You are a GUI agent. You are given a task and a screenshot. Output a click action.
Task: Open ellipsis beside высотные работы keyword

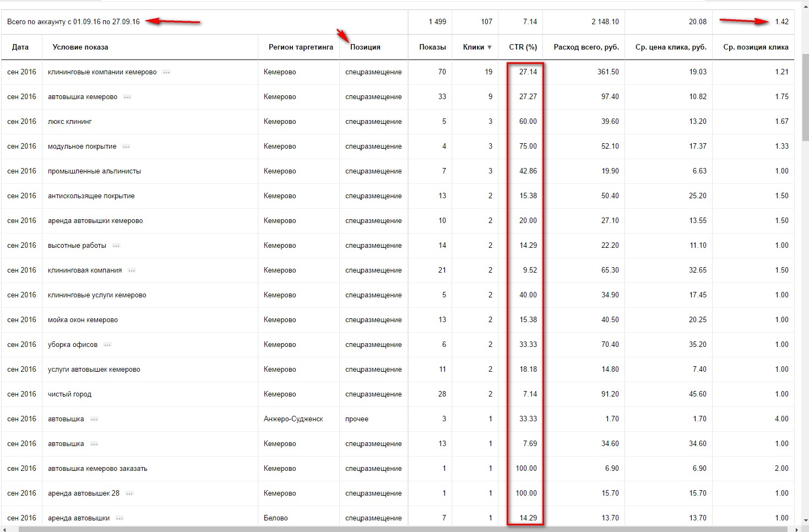click(x=116, y=246)
